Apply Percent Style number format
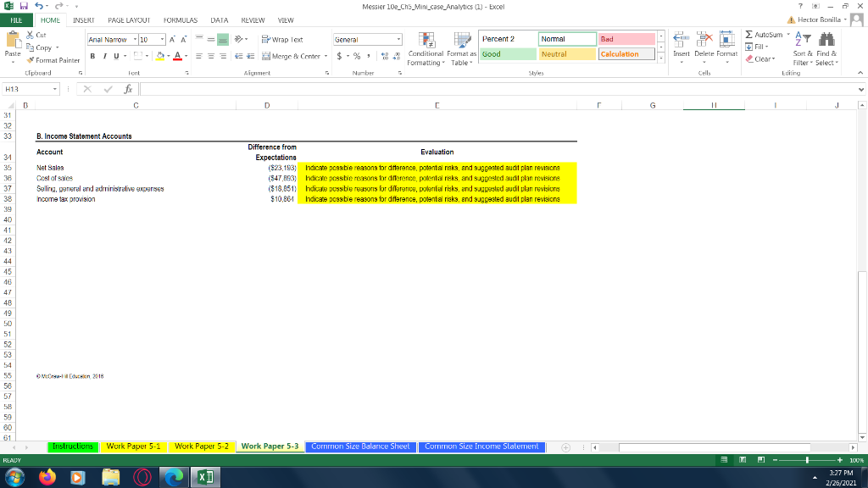Image resolution: width=868 pixels, height=488 pixels. click(x=355, y=58)
